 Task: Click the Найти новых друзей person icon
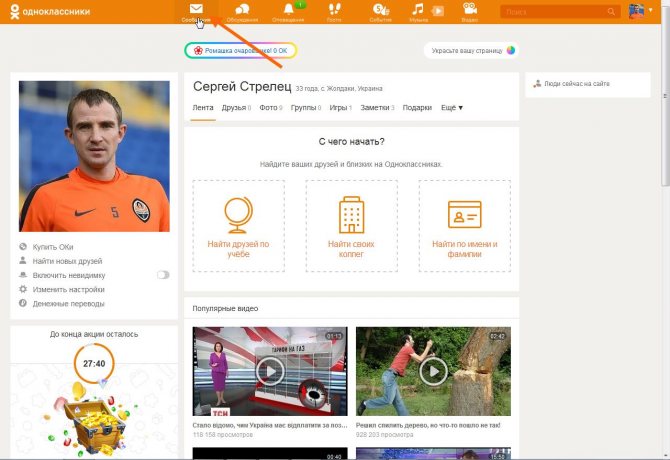coord(23,261)
